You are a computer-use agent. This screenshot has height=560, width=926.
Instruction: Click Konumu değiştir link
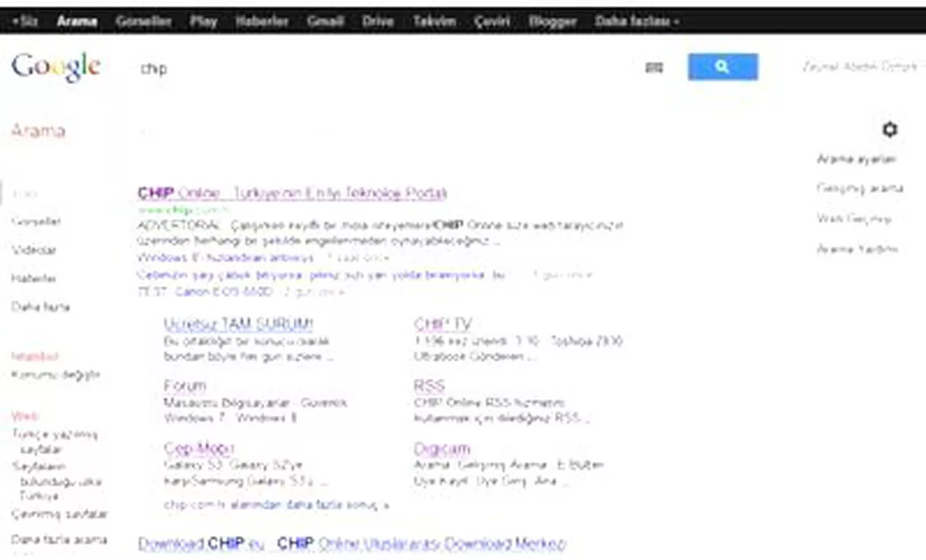tap(55, 375)
